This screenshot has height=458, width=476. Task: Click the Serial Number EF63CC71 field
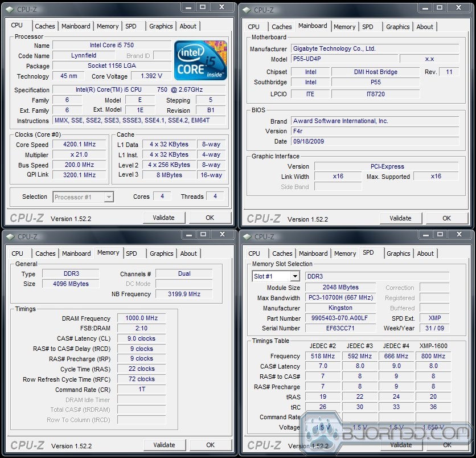340,328
